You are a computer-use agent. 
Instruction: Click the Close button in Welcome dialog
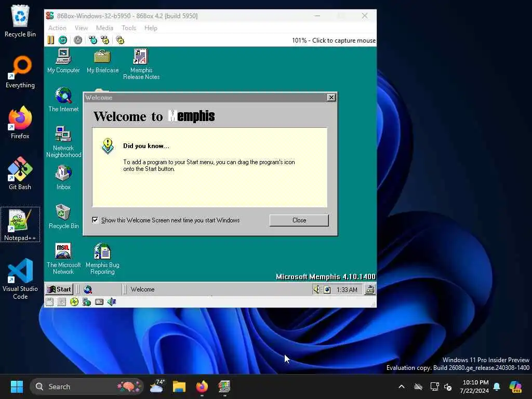[299, 220]
